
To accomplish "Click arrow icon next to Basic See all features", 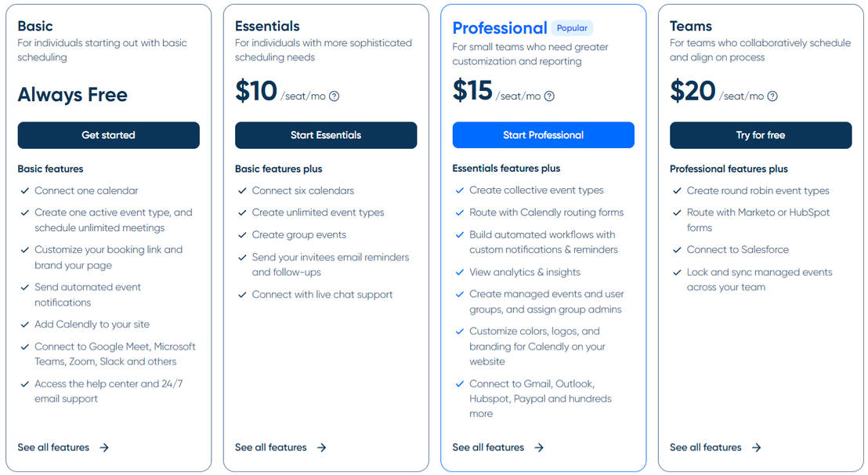I will tap(104, 448).
